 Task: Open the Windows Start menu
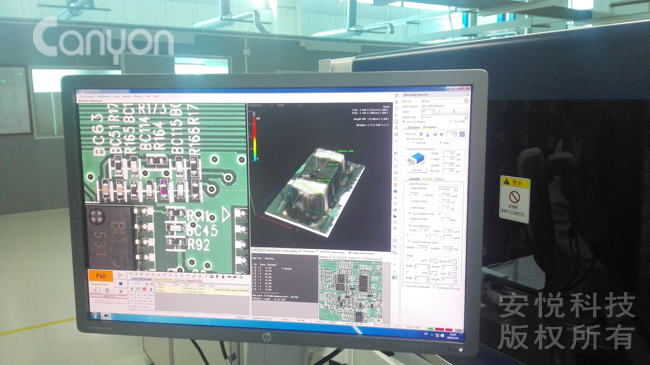pyautogui.click(x=95, y=316)
